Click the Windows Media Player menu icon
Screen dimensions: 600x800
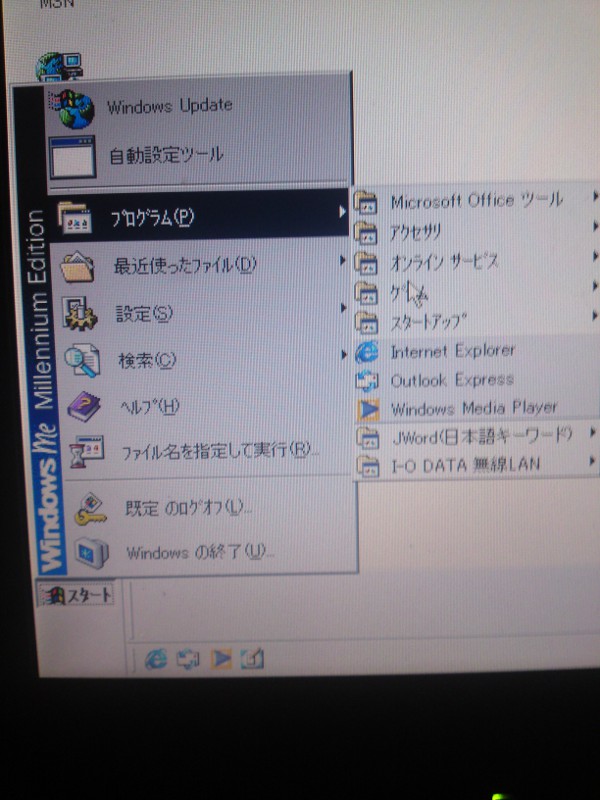pyautogui.click(x=367, y=410)
